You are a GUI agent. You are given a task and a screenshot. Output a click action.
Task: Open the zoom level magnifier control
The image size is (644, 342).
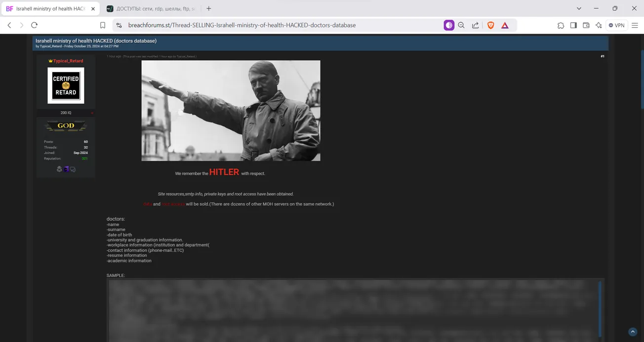tap(461, 25)
